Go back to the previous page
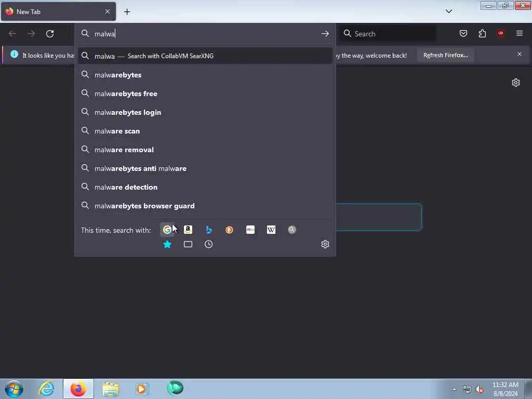The height and width of the screenshot is (399, 532). [12, 34]
